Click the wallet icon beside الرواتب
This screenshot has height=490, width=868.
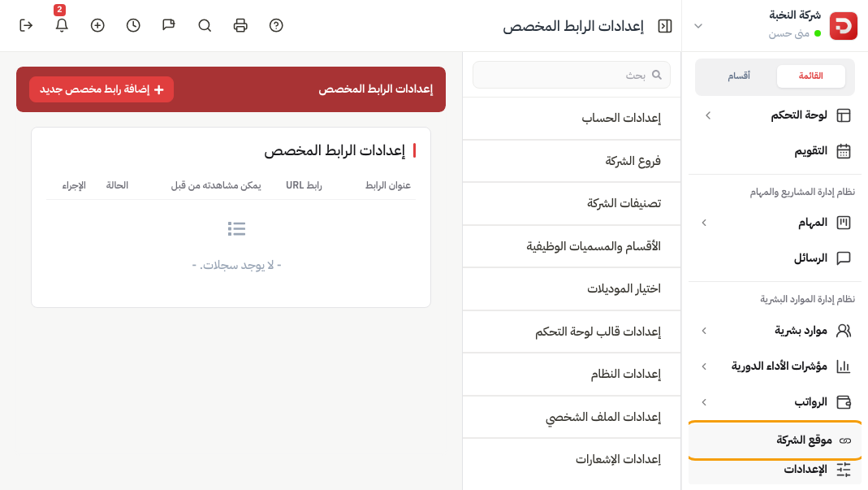point(843,402)
